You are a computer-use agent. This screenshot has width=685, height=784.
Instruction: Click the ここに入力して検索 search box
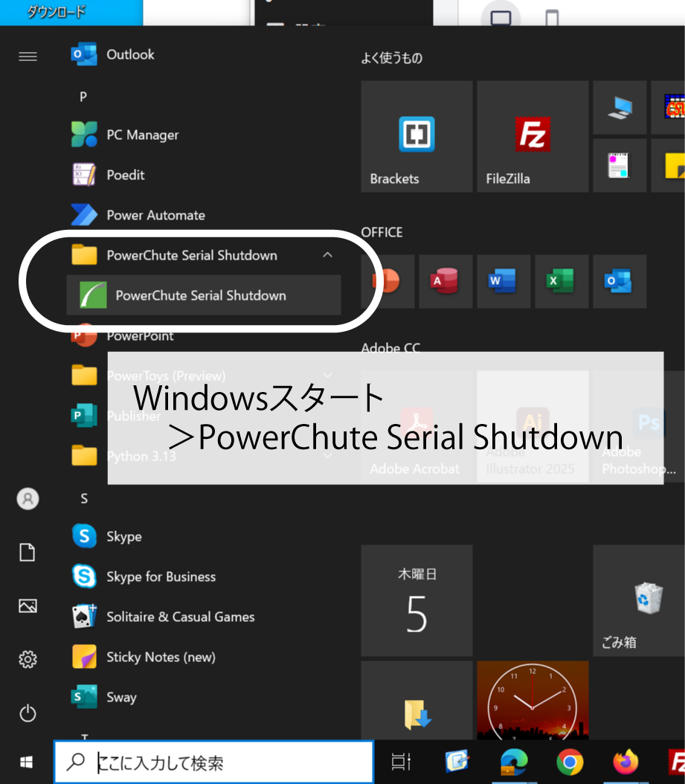pyautogui.click(x=214, y=762)
